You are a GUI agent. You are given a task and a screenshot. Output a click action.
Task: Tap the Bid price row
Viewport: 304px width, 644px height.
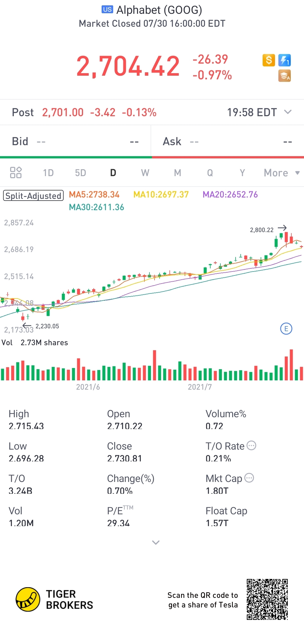(x=75, y=141)
